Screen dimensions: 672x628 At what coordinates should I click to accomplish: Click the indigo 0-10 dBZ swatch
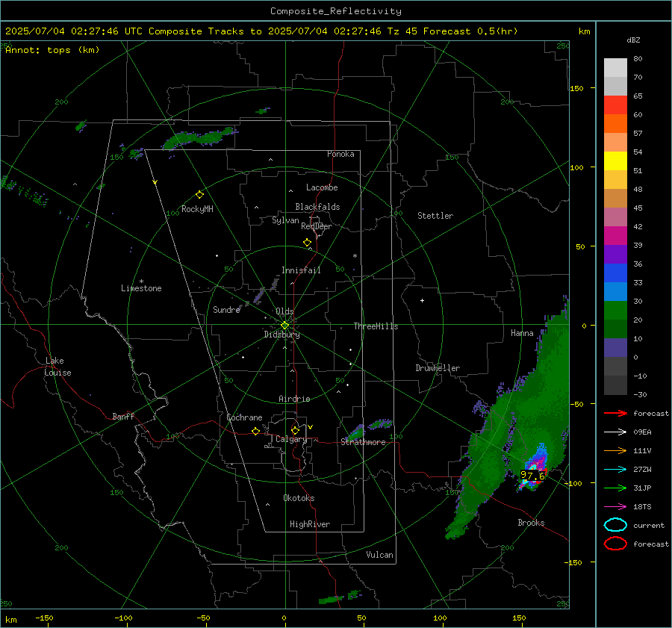click(615, 348)
